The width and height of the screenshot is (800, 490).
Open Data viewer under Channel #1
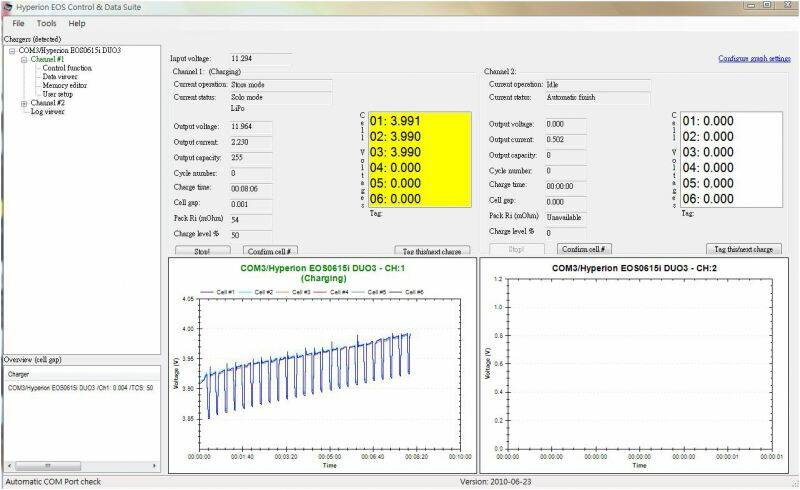(60, 77)
